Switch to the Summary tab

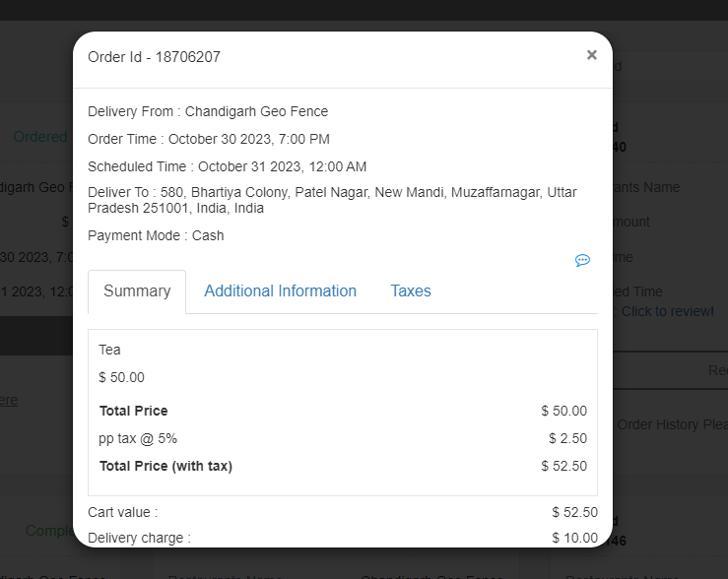(x=137, y=291)
